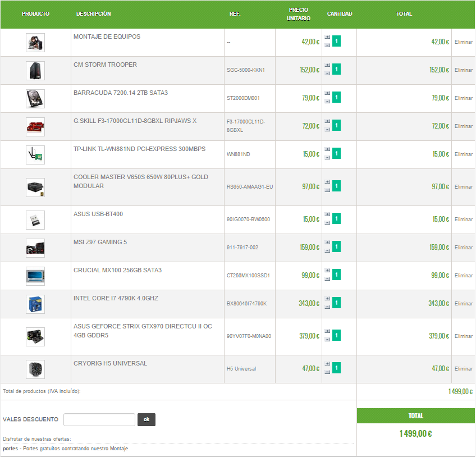The image size is (476, 457).
Task: Decrease quantity of INTEL CORE I7 4790K
Action: point(327,307)
